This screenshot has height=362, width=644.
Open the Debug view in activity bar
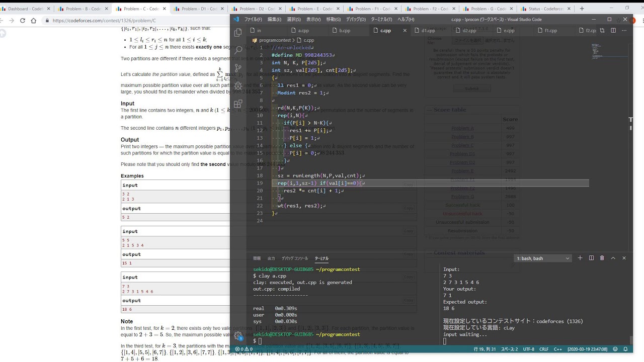238,86
